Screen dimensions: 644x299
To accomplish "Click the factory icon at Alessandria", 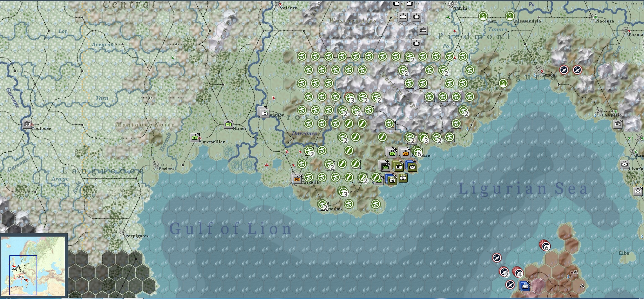I will [510, 16].
